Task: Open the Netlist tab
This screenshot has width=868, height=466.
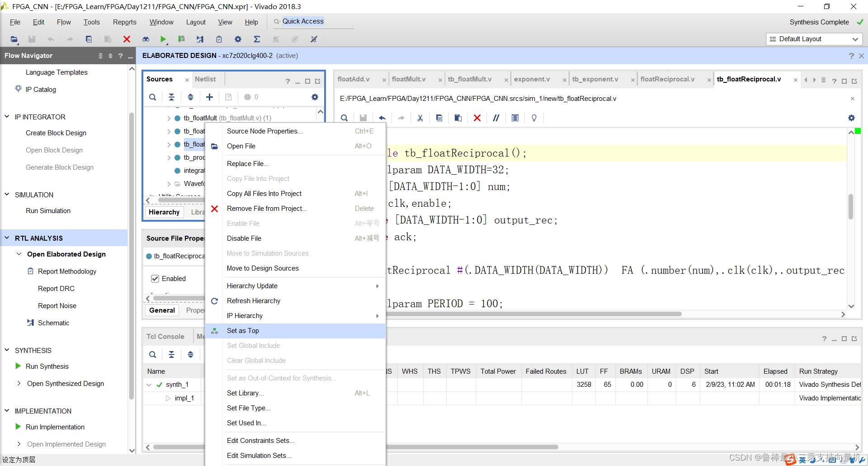Action: (205, 79)
